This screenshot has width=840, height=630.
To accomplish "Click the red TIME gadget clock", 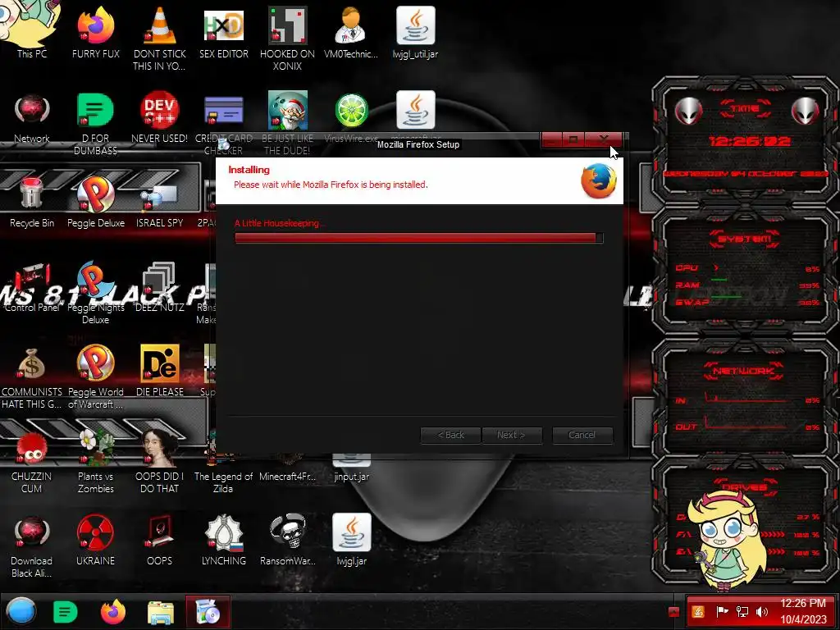I will point(748,141).
